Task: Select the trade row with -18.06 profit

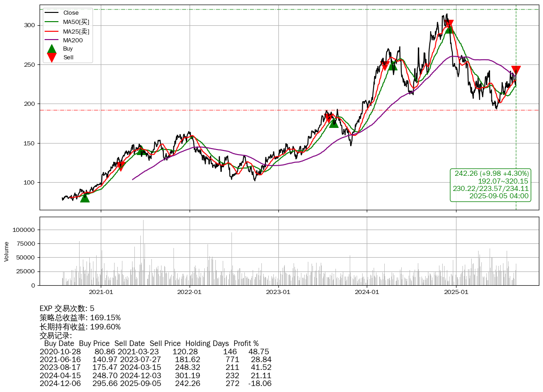Action: tap(155, 383)
